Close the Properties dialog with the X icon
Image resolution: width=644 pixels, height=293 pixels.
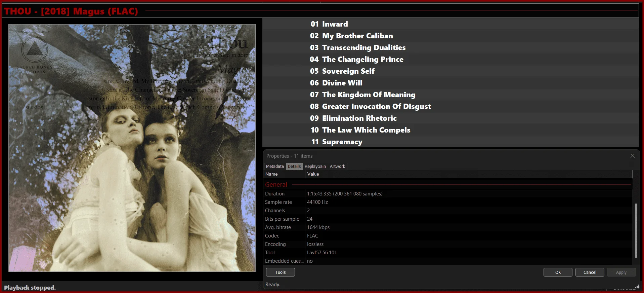pyautogui.click(x=633, y=156)
